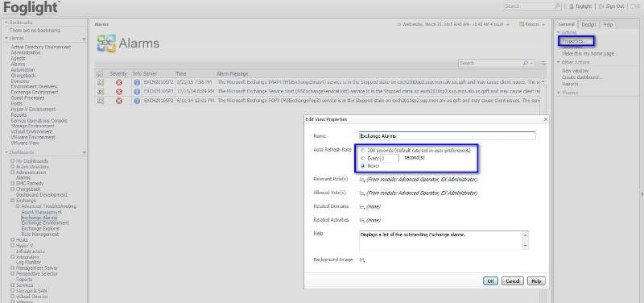
Task: Open Active Directory Environment under Homes
Action: [x=41, y=47]
